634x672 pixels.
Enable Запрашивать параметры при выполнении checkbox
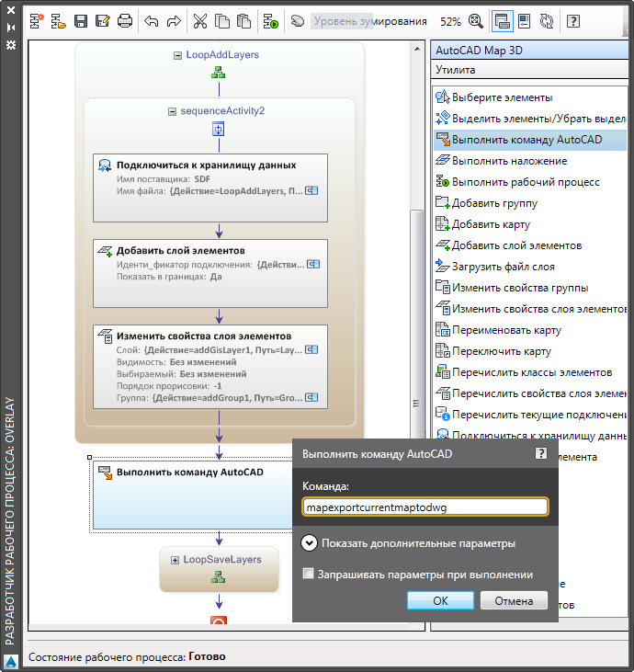tap(308, 574)
